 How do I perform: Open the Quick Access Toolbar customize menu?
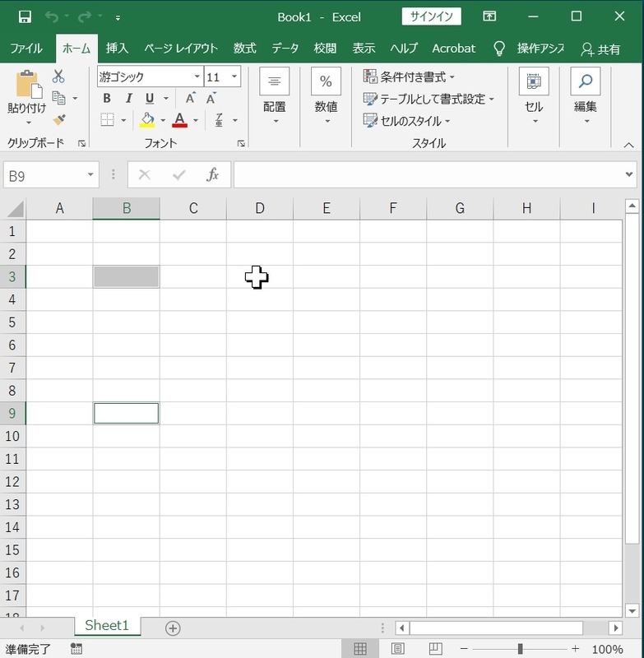click(118, 17)
